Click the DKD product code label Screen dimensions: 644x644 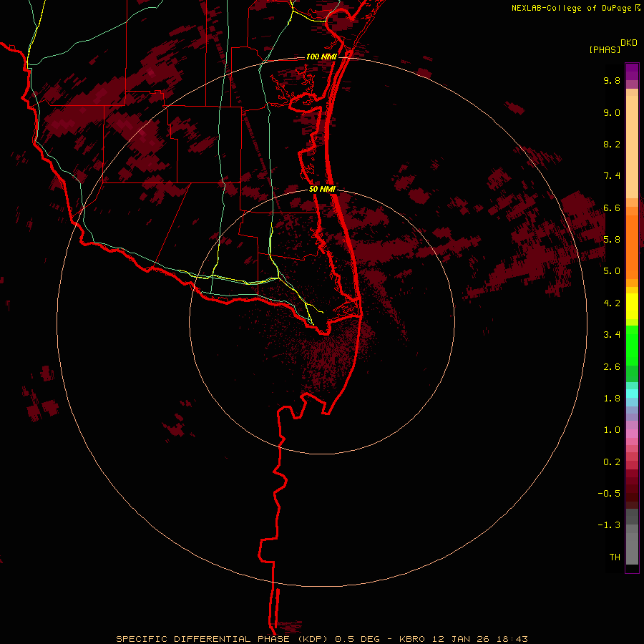click(x=628, y=43)
